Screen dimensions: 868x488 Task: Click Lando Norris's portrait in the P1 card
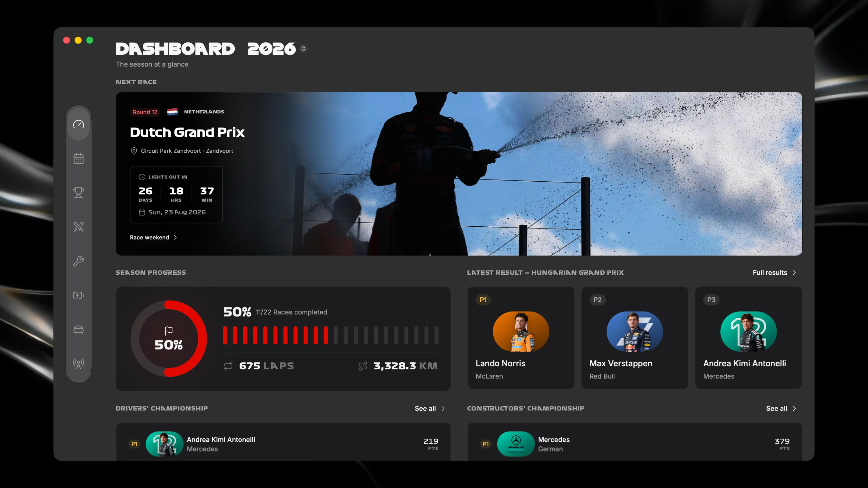coord(521,331)
